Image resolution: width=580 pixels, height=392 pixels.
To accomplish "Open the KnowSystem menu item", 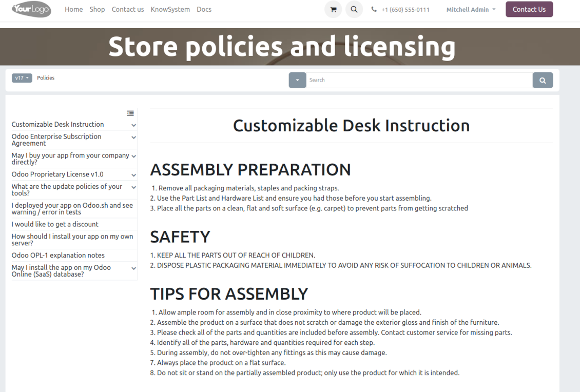I will pos(170,9).
